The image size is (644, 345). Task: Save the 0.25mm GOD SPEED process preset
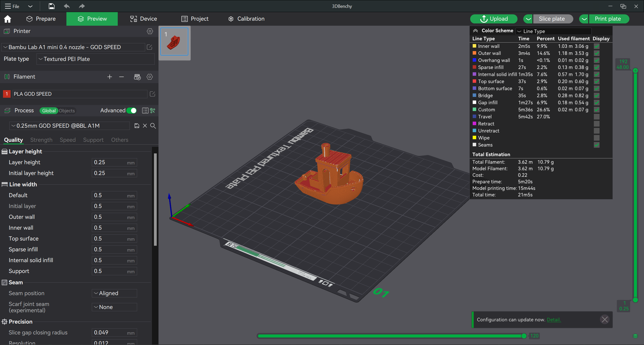(x=137, y=126)
